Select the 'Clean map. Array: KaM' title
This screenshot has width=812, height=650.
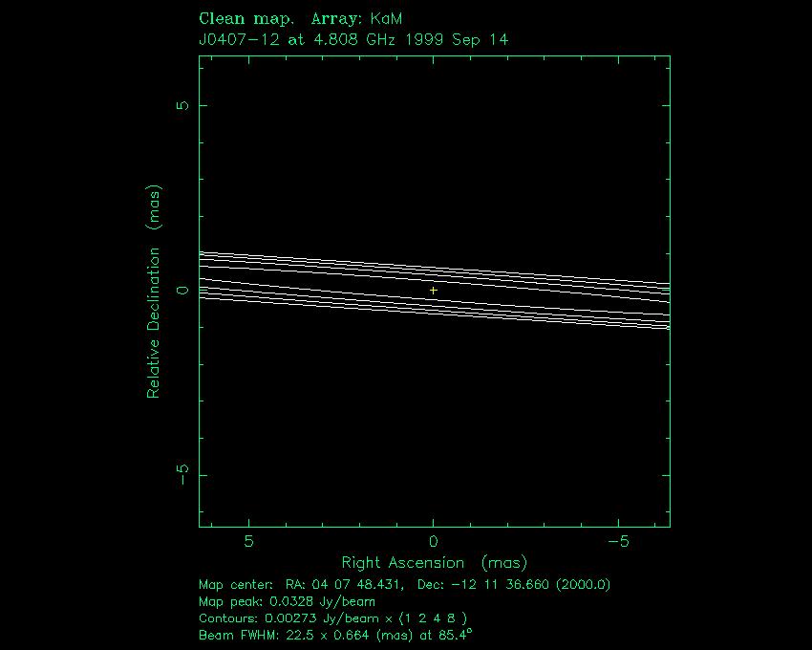pyautogui.click(x=300, y=19)
